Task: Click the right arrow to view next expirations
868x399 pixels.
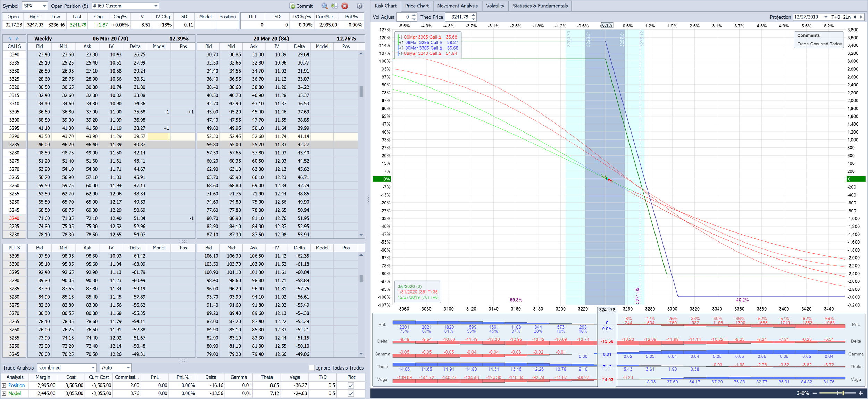Action: tap(16, 39)
